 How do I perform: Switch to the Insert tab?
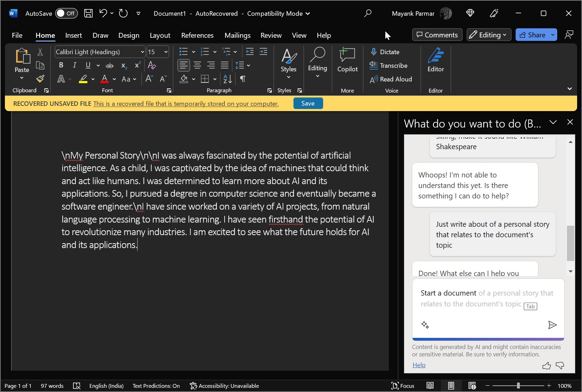(73, 35)
